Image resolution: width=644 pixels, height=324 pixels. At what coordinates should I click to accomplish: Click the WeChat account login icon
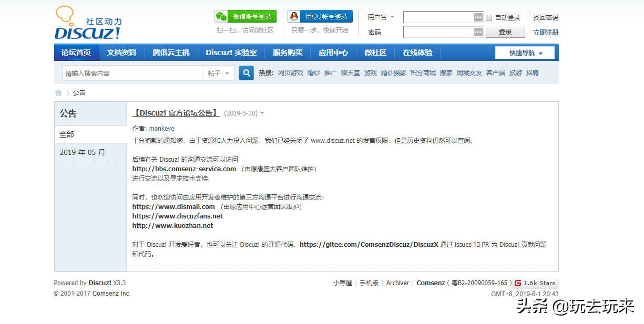coord(221,16)
